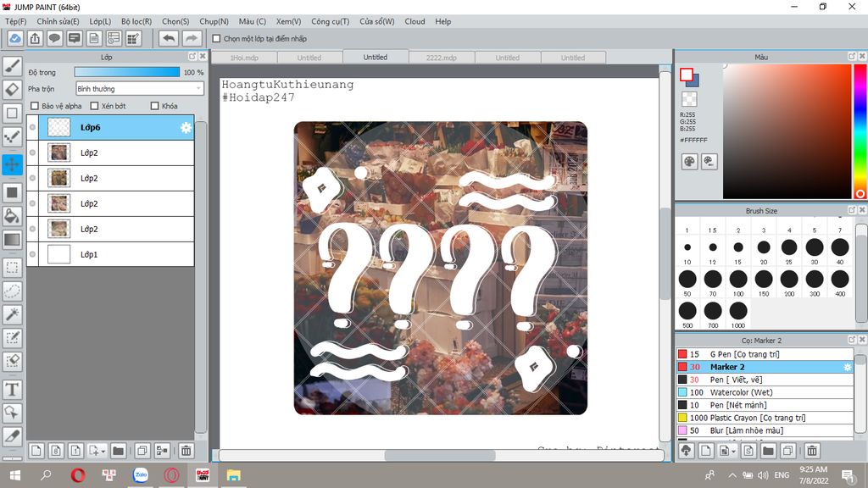Click the Redo arrow
This screenshot has width=868, height=488.
point(191,39)
